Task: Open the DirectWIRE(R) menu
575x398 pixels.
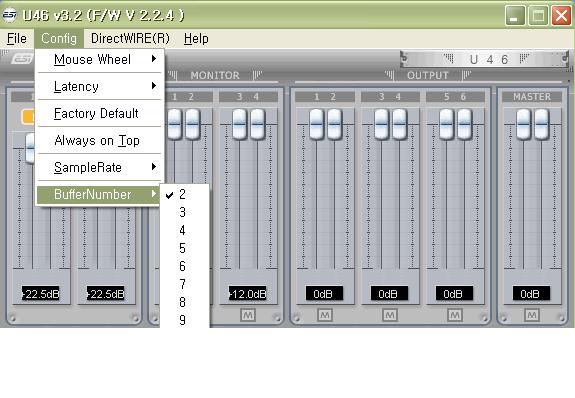Action: point(131,38)
